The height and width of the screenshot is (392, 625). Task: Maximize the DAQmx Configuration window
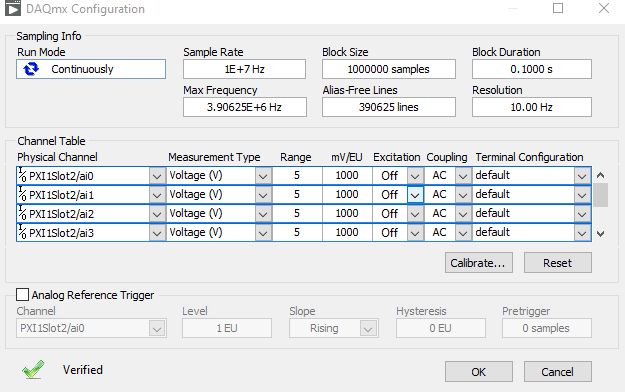pyautogui.click(x=558, y=8)
